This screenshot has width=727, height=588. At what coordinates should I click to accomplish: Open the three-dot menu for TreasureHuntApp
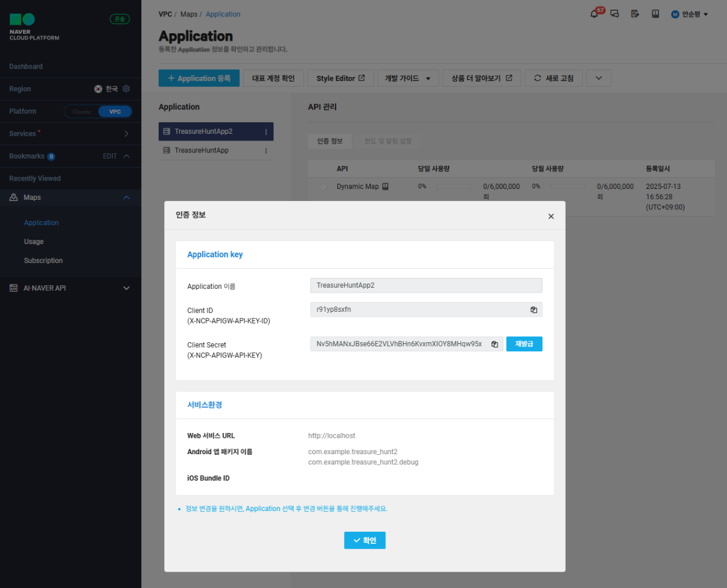[x=265, y=150]
